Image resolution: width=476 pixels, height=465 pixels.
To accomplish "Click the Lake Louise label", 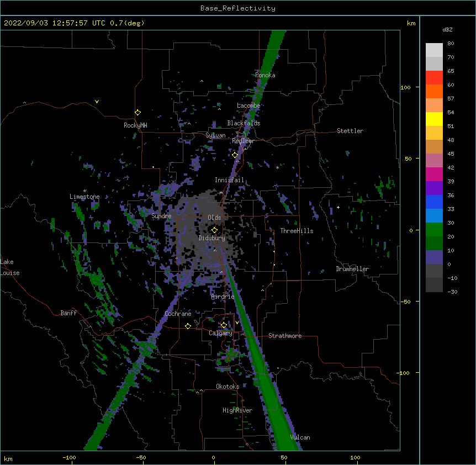I will coord(10,267).
